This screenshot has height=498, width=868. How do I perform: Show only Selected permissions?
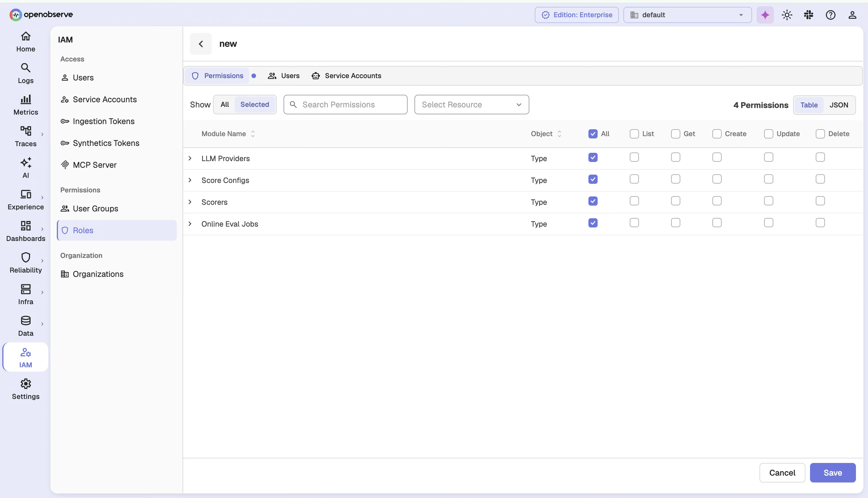pos(255,105)
